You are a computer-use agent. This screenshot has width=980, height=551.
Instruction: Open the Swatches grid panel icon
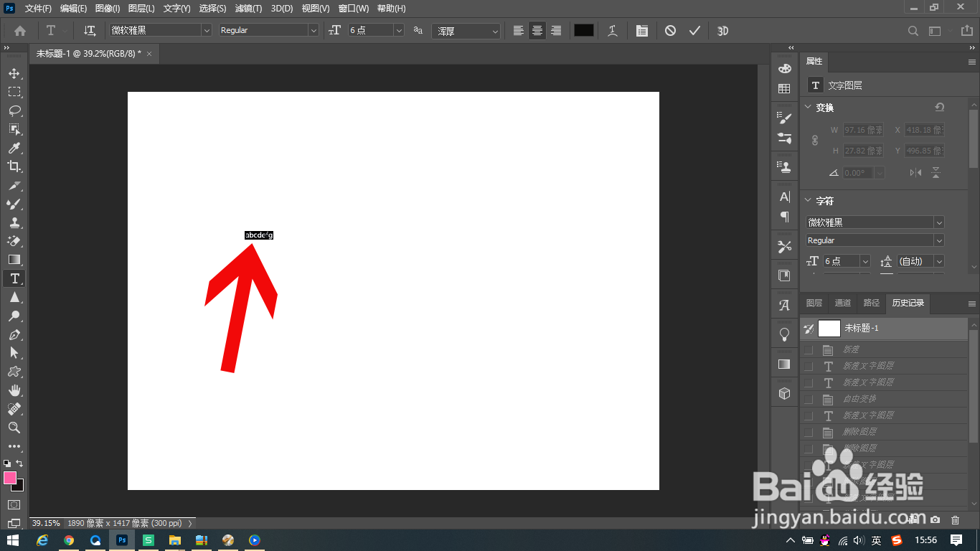pos(784,89)
